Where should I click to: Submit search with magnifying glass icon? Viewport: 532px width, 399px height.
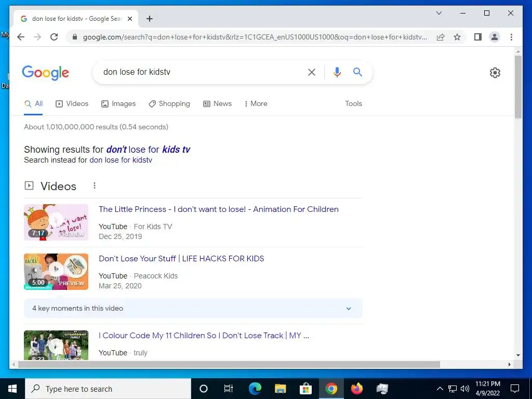tap(357, 72)
